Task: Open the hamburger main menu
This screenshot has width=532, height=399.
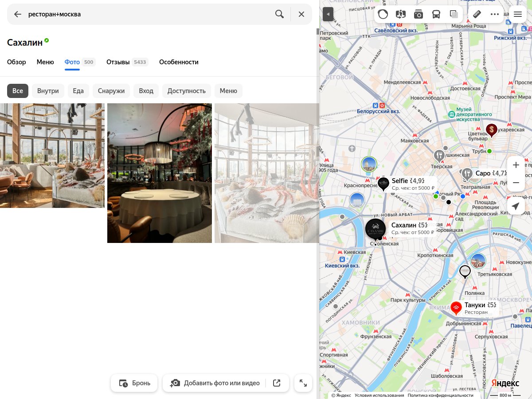Action: [x=518, y=14]
